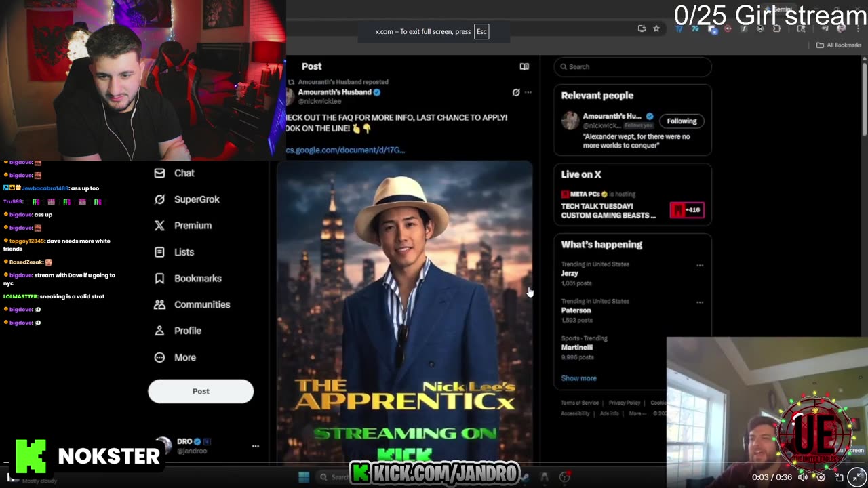Click the More circle icon
Image resolution: width=868 pixels, height=488 pixels.
[159, 357]
